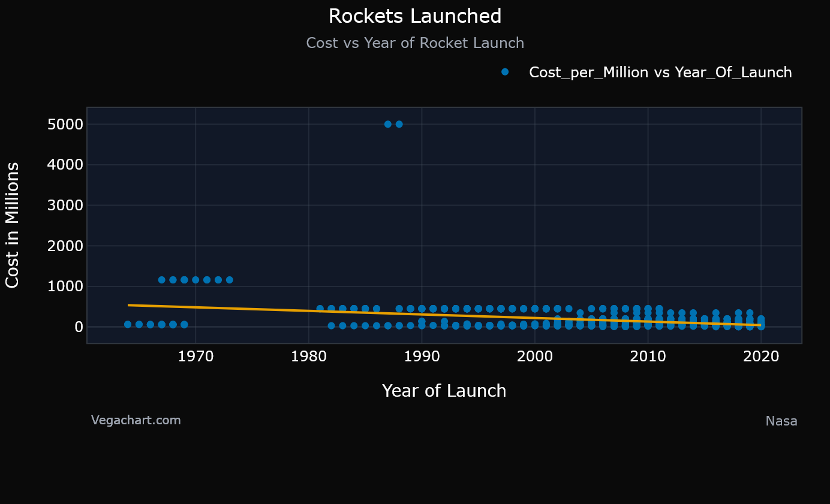The height and width of the screenshot is (504, 830).
Task: Click the 1981 data point near 450 cost
Action: tap(320, 309)
